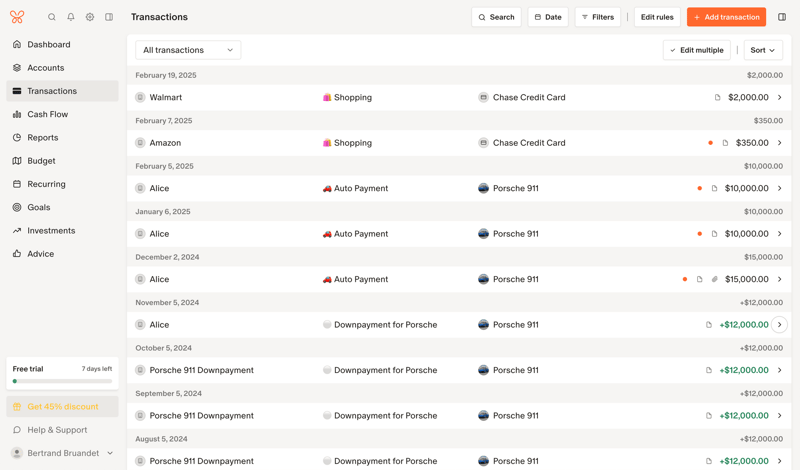This screenshot has height=470, width=800.
Task: Go to Dashboard
Action: 62,44
